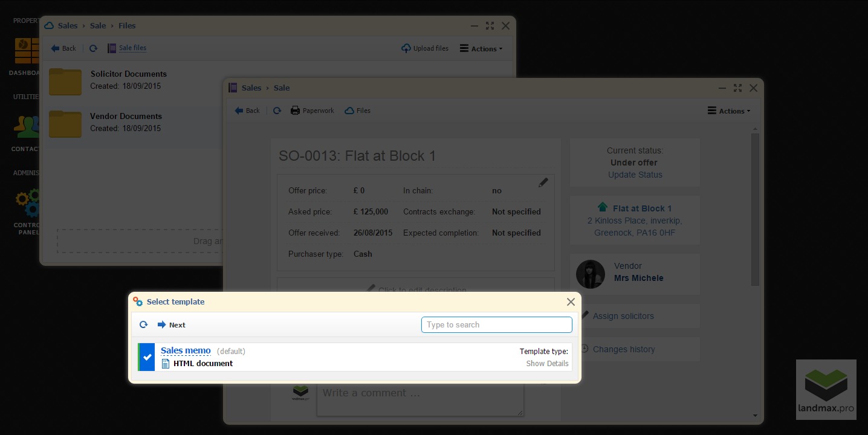
Task: Click the Update Status link
Action: (x=635, y=175)
